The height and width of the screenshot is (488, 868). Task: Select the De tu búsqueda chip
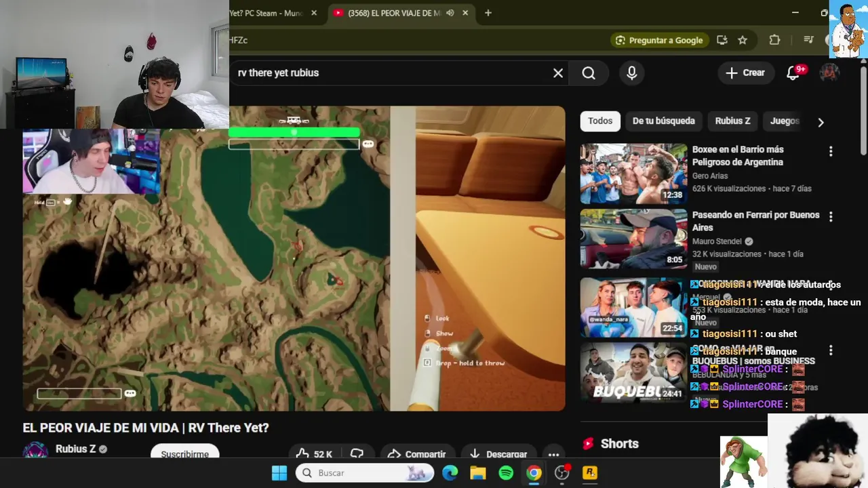coord(664,121)
